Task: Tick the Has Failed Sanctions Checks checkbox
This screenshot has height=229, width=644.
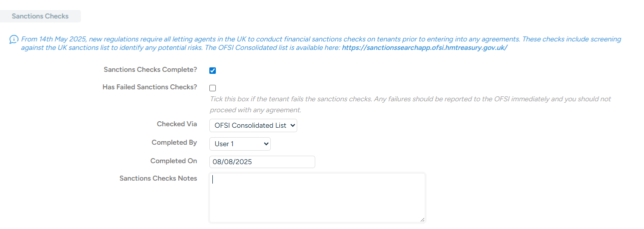Action: pyautogui.click(x=213, y=88)
